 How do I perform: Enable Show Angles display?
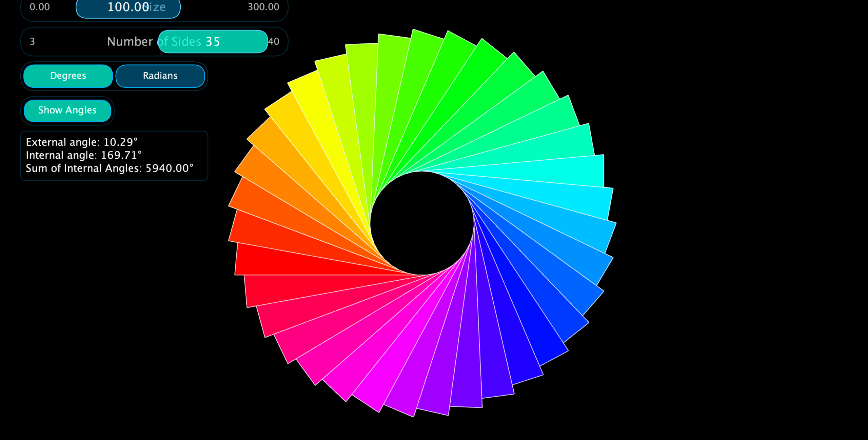pos(67,110)
